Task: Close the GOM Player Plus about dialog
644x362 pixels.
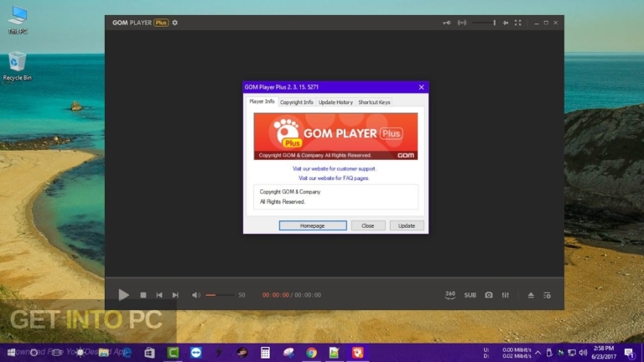Action: click(x=422, y=87)
